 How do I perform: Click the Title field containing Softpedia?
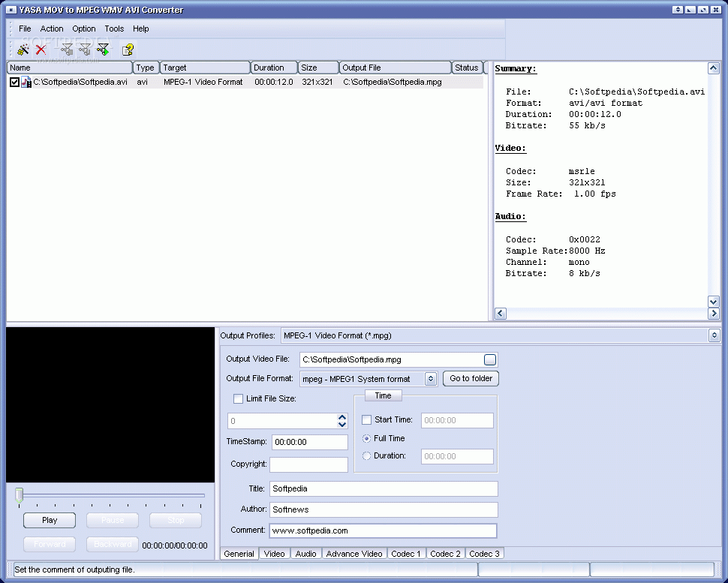(384, 488)
